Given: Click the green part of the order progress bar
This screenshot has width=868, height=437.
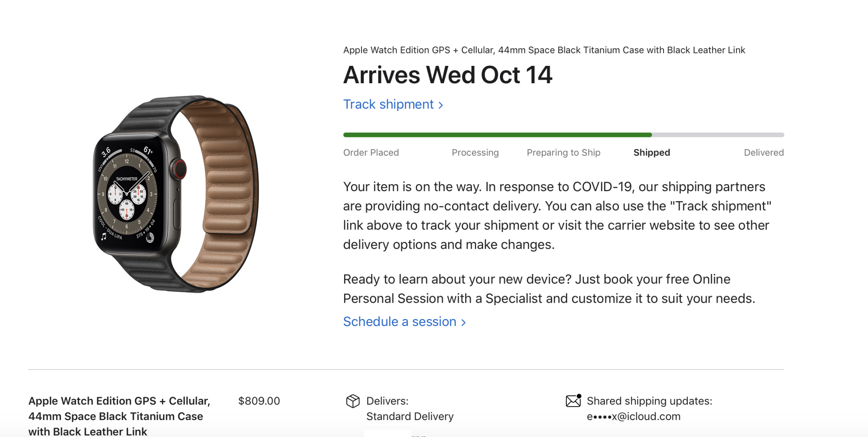Looking at the screenshot, I should click(x=497, y=135).
